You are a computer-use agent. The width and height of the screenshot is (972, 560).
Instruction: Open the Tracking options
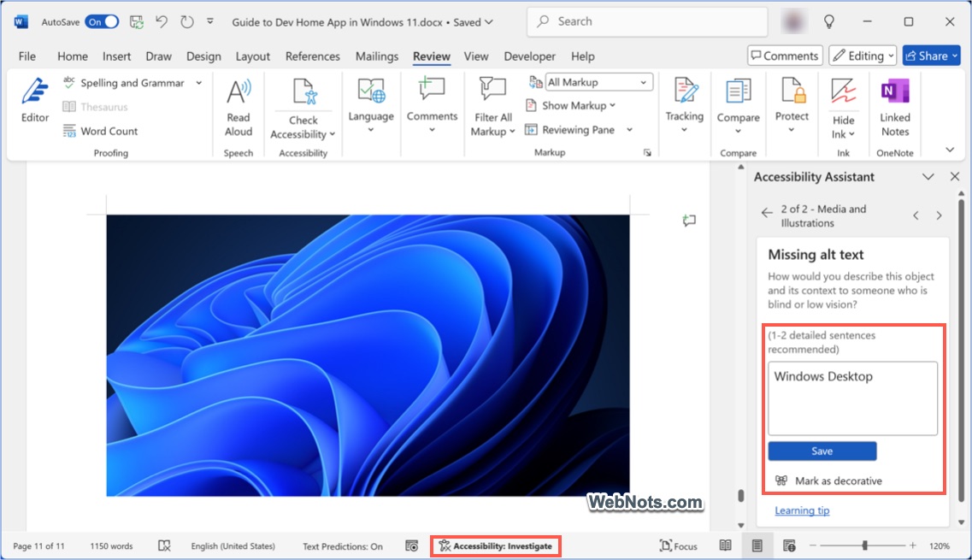[x=685, y=105]
